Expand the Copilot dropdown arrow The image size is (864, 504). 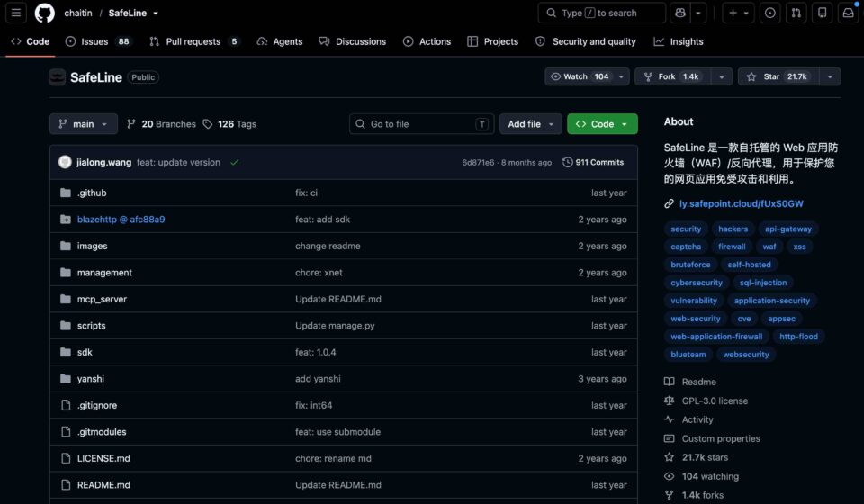pos(698,13)
